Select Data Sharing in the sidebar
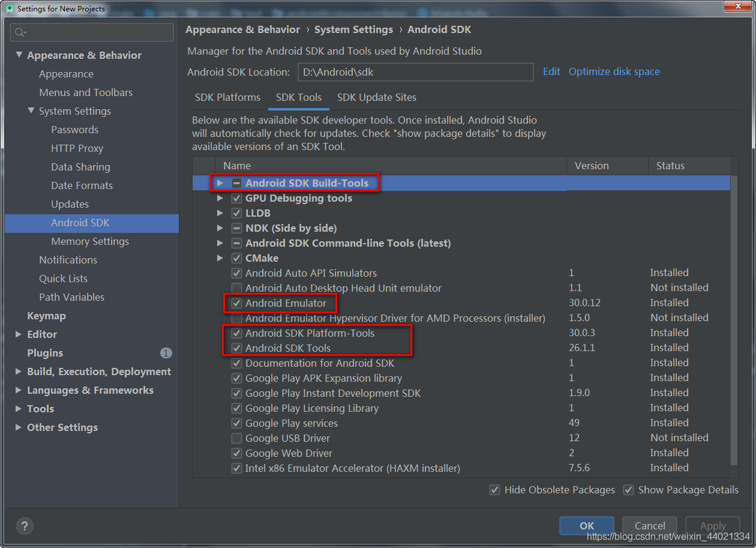The image size is (756, 548). pyautogui.click(x=80, y=167)
